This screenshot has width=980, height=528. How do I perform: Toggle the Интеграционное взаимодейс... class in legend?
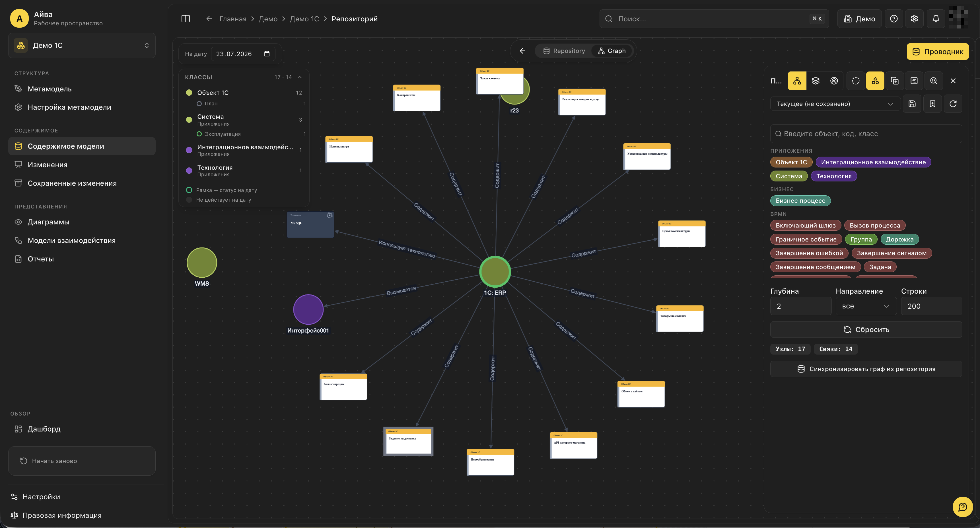tap(244, 150)
